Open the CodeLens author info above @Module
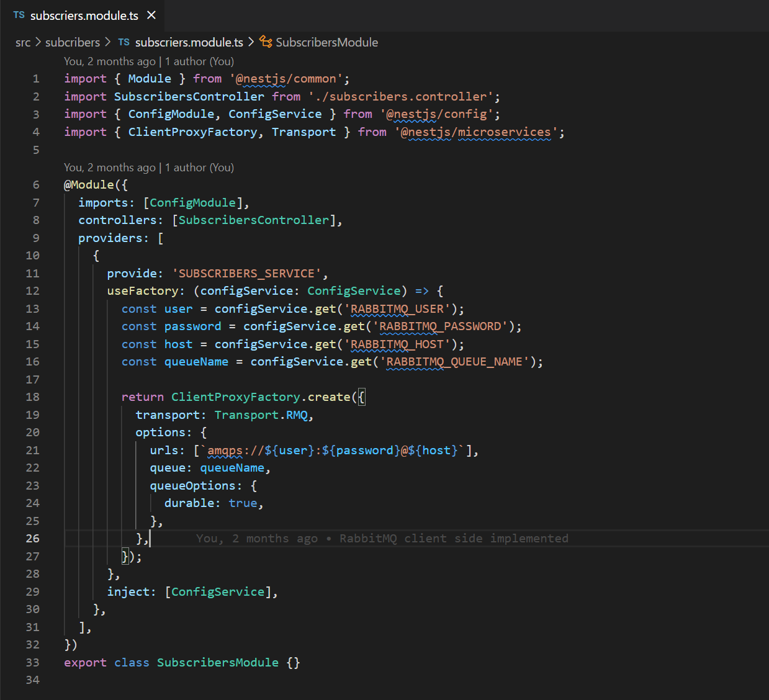Image resolution: width=769 pixels, height=700 pixels. pos(149,168)
